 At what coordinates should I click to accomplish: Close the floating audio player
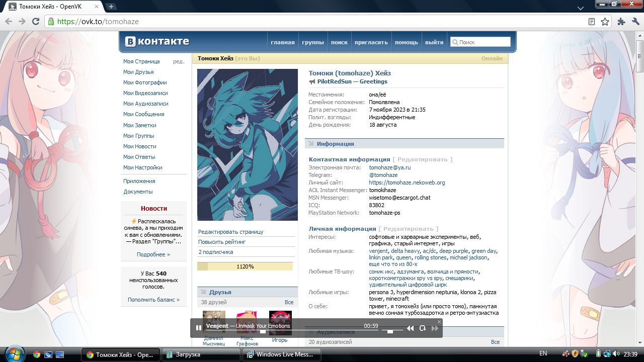pos(439,322)
